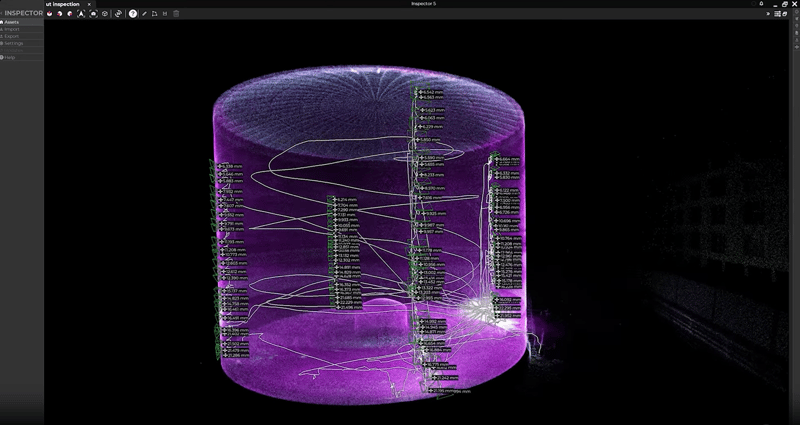
Task: Select the 5.623 mm measurement label
Action: tap(433, 110)
